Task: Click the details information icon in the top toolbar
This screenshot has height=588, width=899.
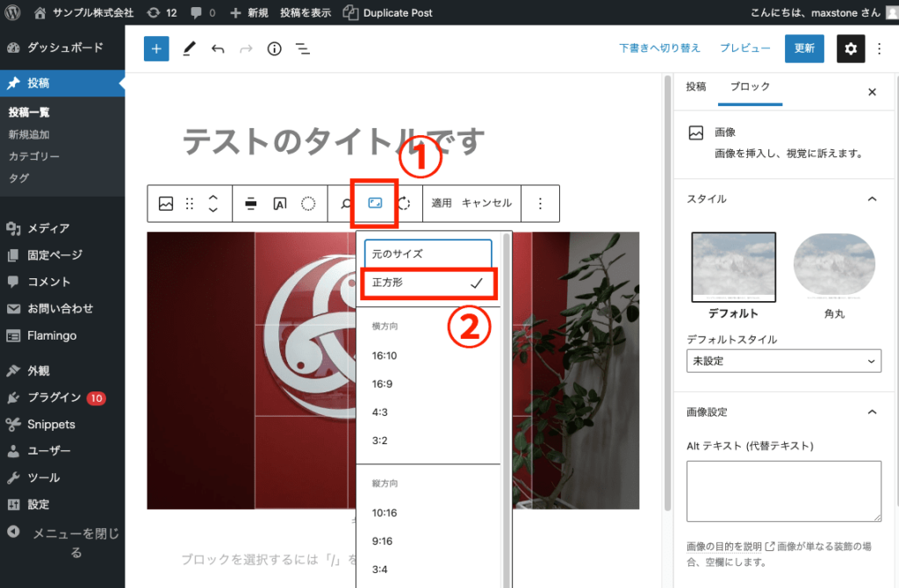Action: [x=274, y=49]
